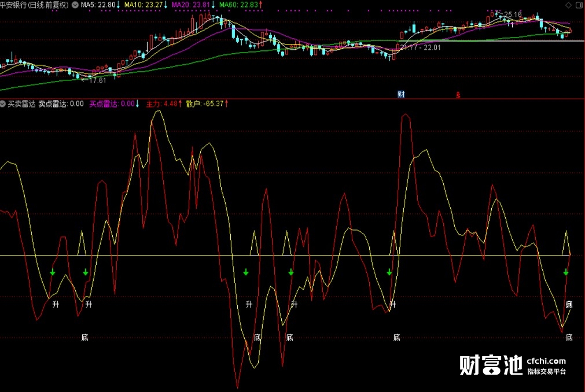Click the split-window panel icon top right
Screen dimensions: 585x392
coord(579,5)
